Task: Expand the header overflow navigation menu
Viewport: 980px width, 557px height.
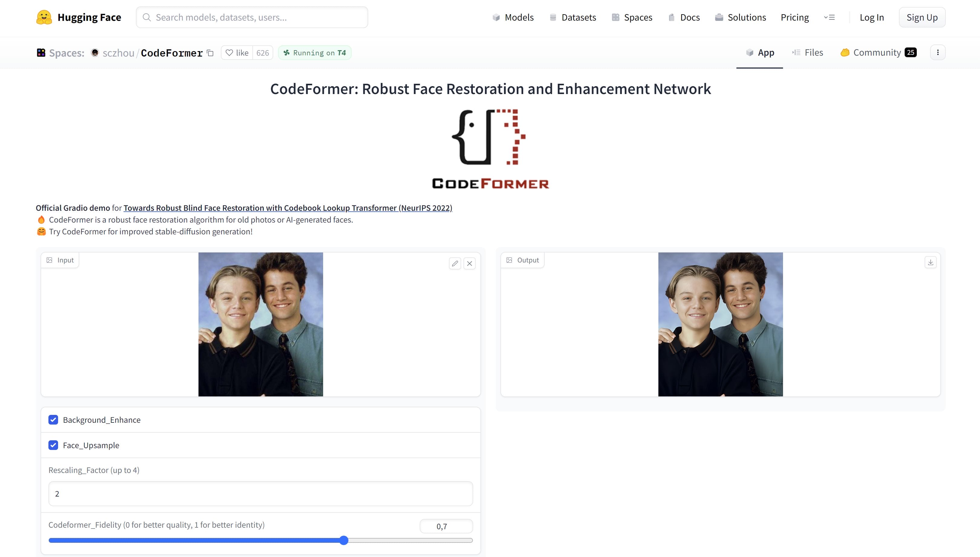Action: (829, 17)
